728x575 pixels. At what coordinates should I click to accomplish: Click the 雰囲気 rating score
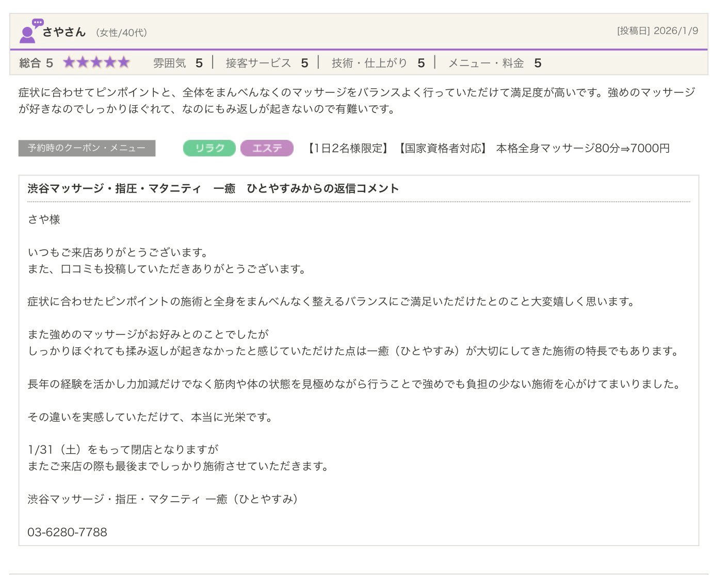pos(199,63)
